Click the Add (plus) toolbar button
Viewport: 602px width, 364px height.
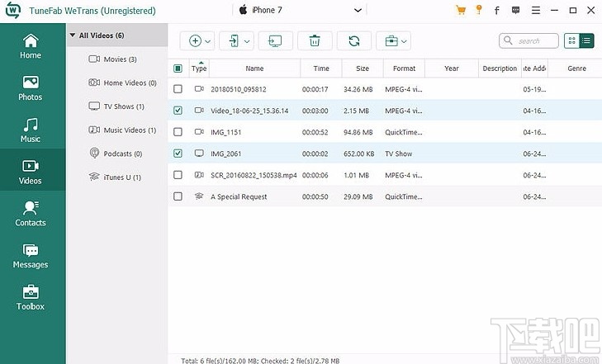pos(195,40)
